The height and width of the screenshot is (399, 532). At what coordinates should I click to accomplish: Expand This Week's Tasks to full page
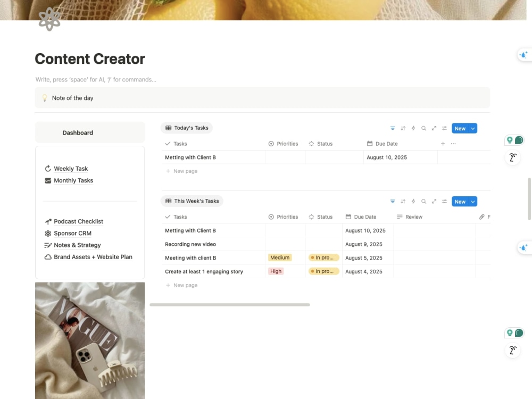click(x=434, y=202)
